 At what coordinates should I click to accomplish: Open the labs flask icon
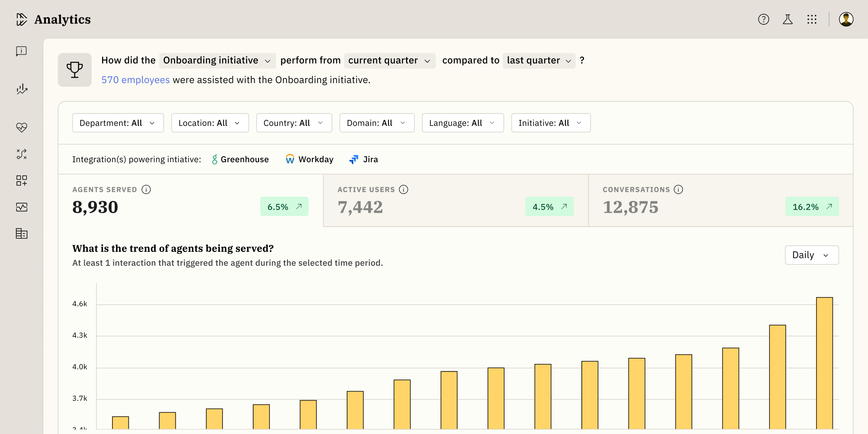point(787,19)
